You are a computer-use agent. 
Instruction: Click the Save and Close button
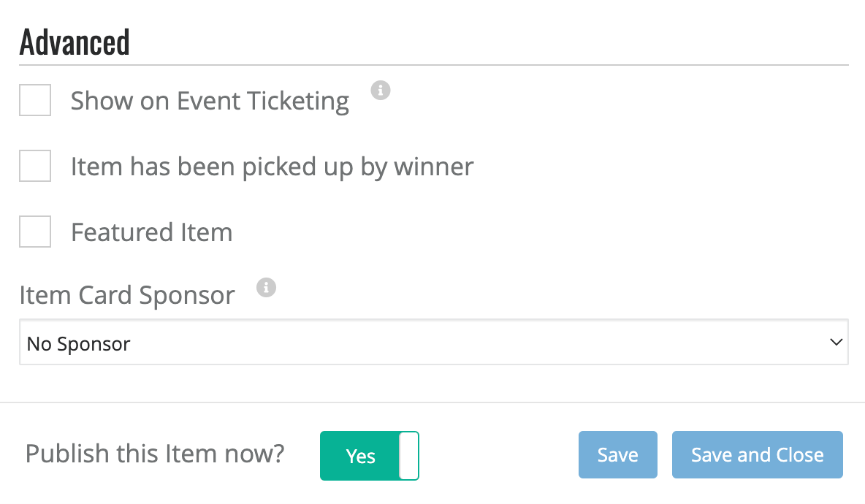click(758, 454)
